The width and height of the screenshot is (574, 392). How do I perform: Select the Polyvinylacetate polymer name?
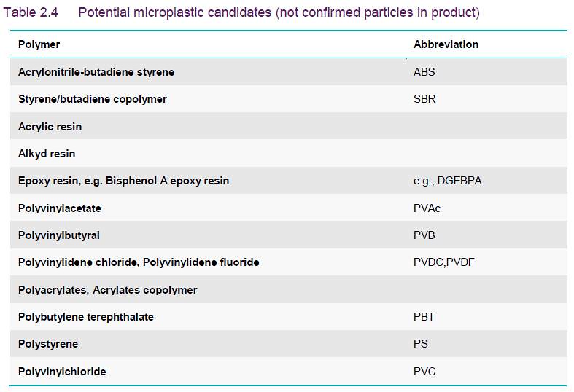(x=60, y=208)
